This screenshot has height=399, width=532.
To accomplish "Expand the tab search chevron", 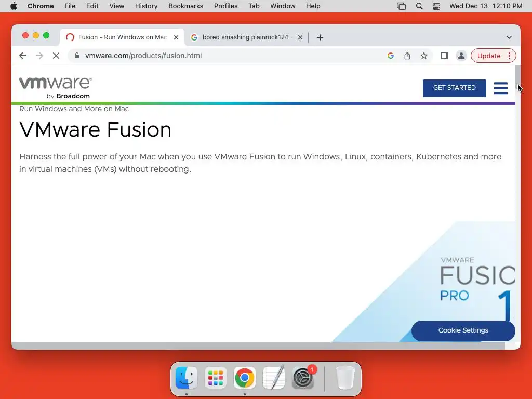I will (x=509, y=37).
